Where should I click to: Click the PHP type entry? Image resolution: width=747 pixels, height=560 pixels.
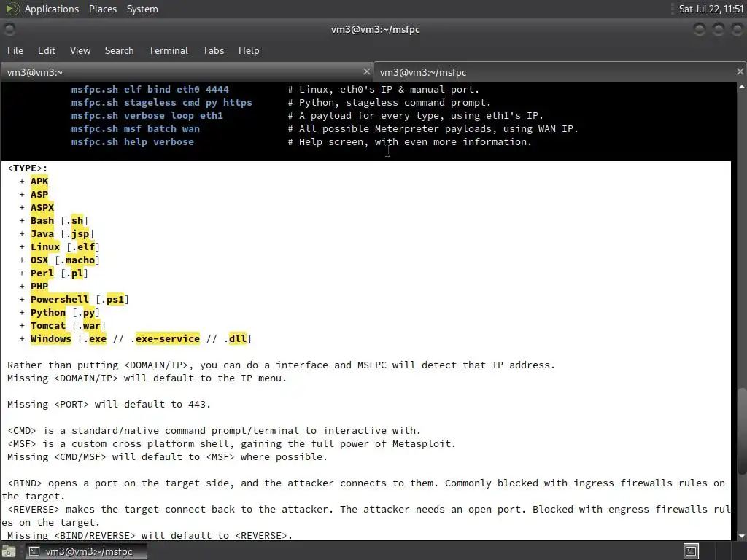click(x=39, y=286)
